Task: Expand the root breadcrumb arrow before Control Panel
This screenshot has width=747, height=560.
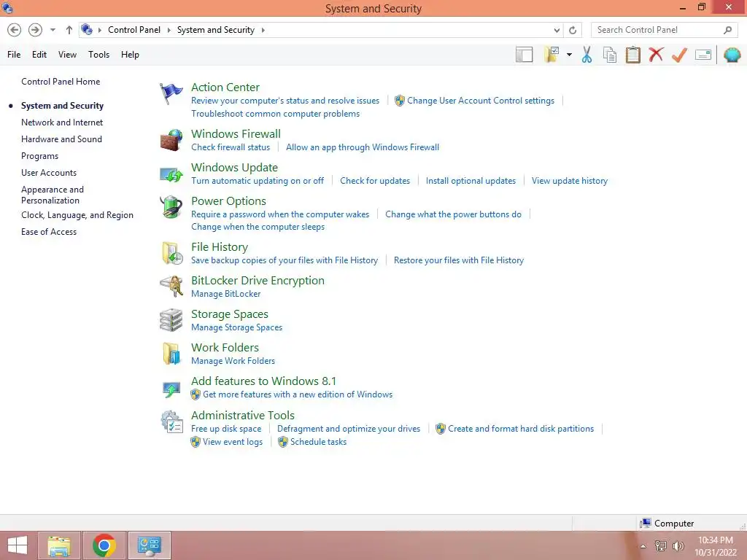Action: (99, 30)
